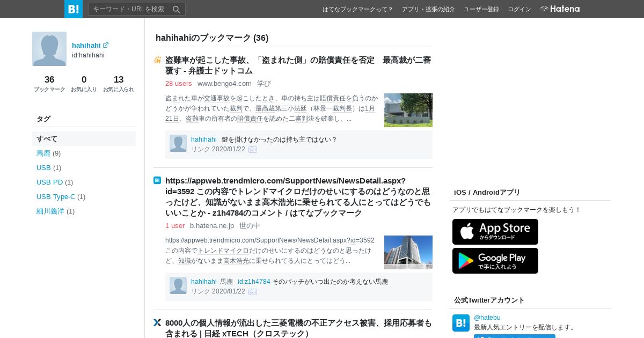Click B! favicon of trendmicro entry
Screen dimensions: 644x338
tap(157, 180)
